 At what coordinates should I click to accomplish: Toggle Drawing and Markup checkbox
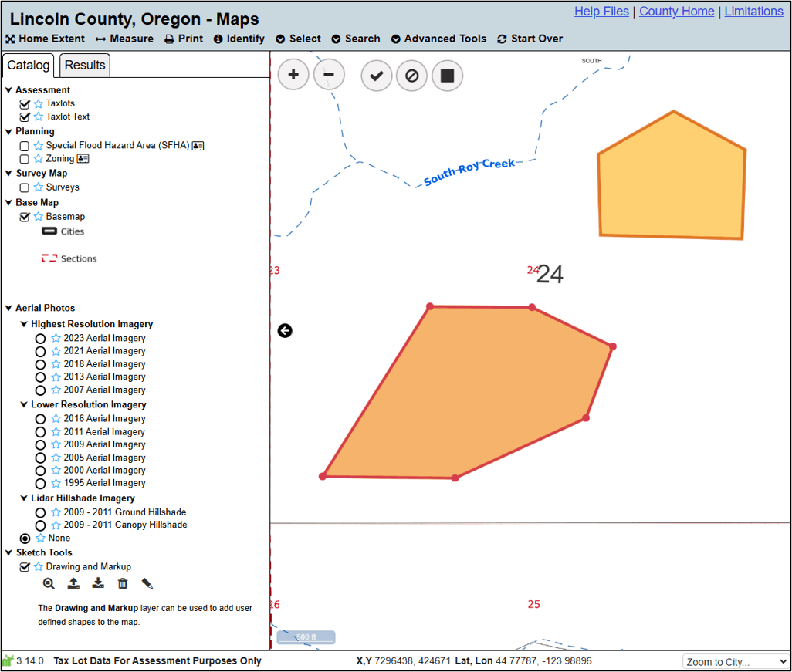point(25,567)
